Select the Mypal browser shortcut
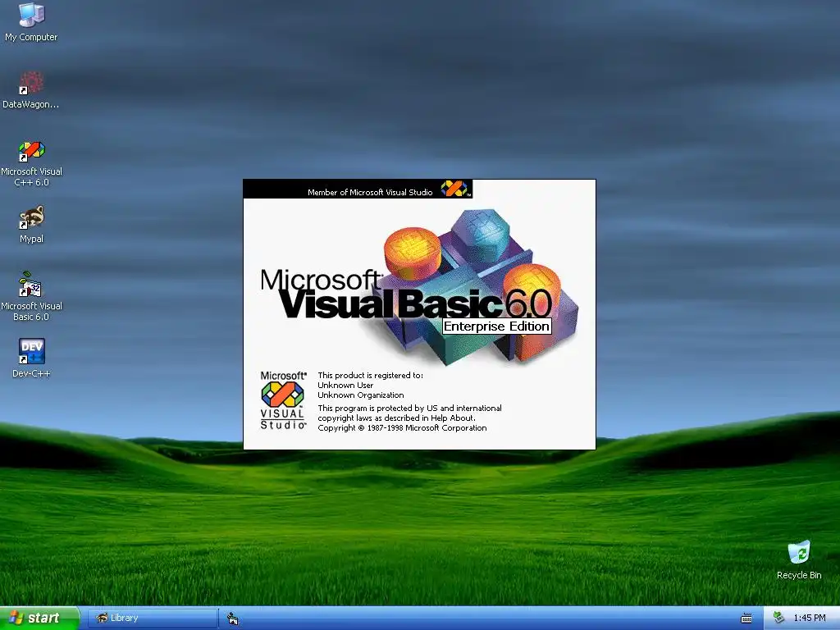 click(x=31, y=225)
